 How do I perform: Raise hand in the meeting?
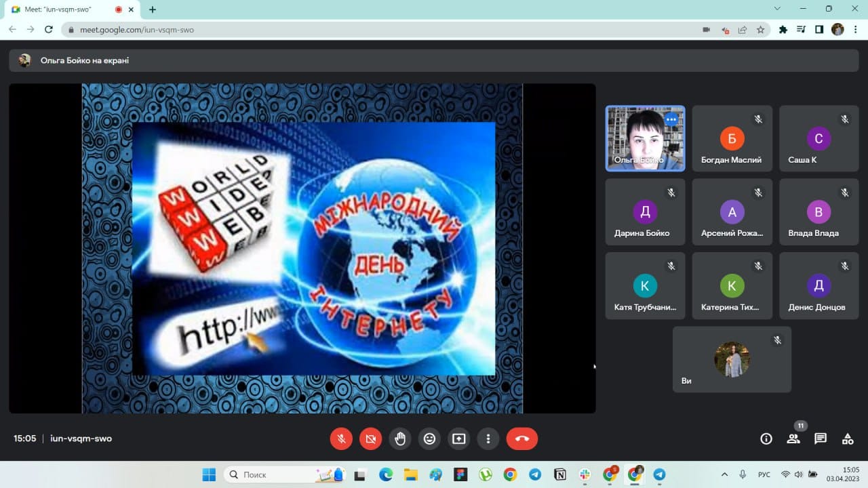(x=400, y=439)
